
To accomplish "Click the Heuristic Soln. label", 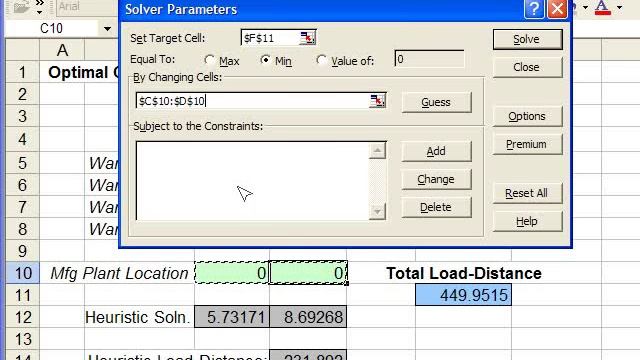I will coord(138,317).
